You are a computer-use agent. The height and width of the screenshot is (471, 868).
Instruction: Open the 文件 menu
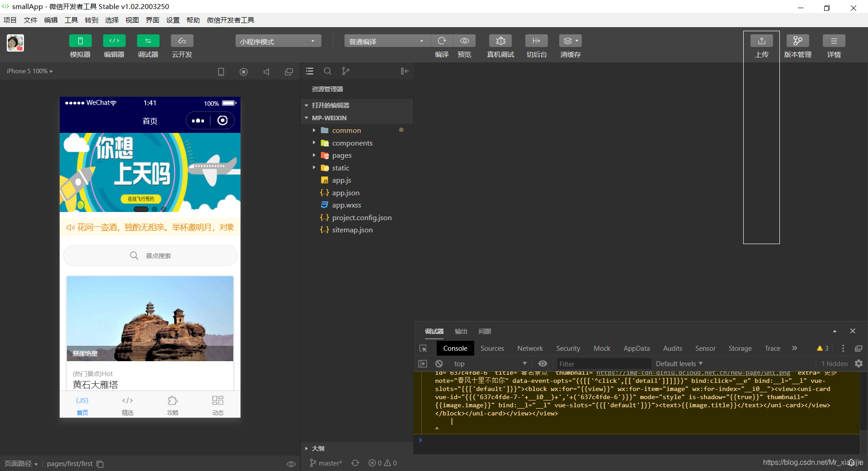30,20
